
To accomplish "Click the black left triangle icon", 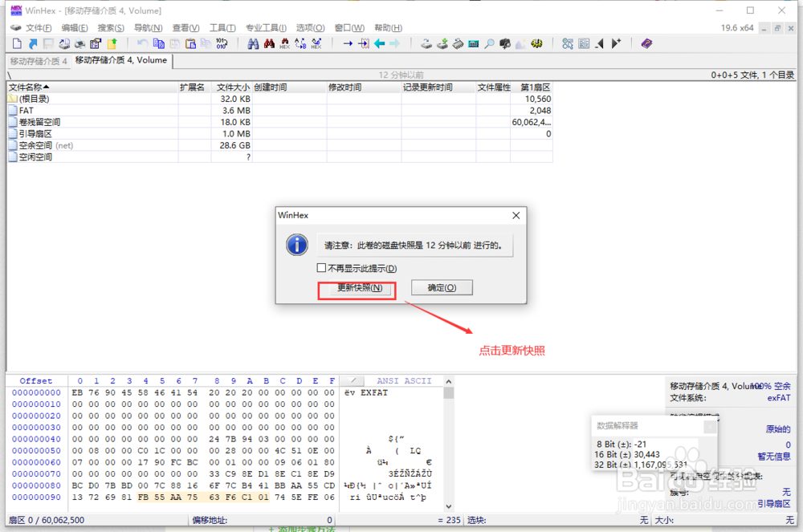I will (x=599, y=43).
